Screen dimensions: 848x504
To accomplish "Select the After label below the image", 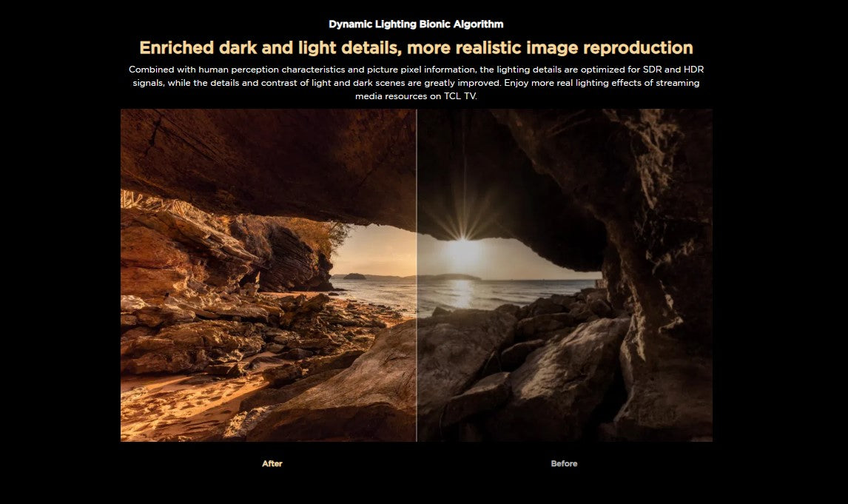I will pos(272,463).
